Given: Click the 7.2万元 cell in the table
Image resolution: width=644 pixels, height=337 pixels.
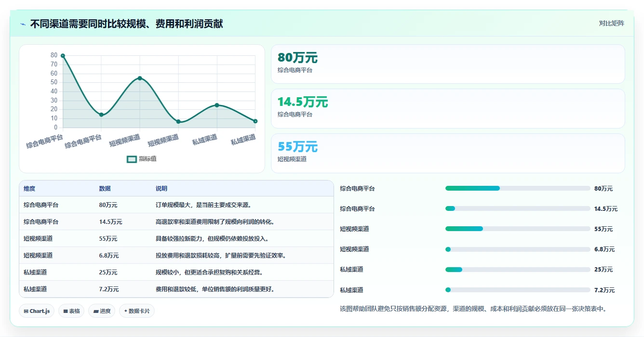Looking at the screenshot, I should [109, 289].
